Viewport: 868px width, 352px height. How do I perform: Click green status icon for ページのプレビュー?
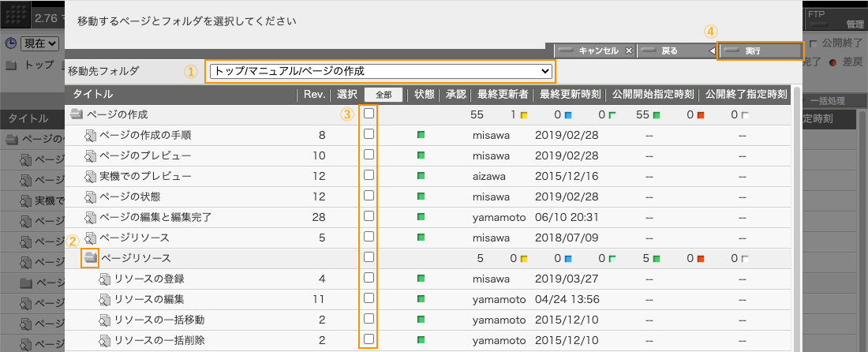click(x=421, y=155)
